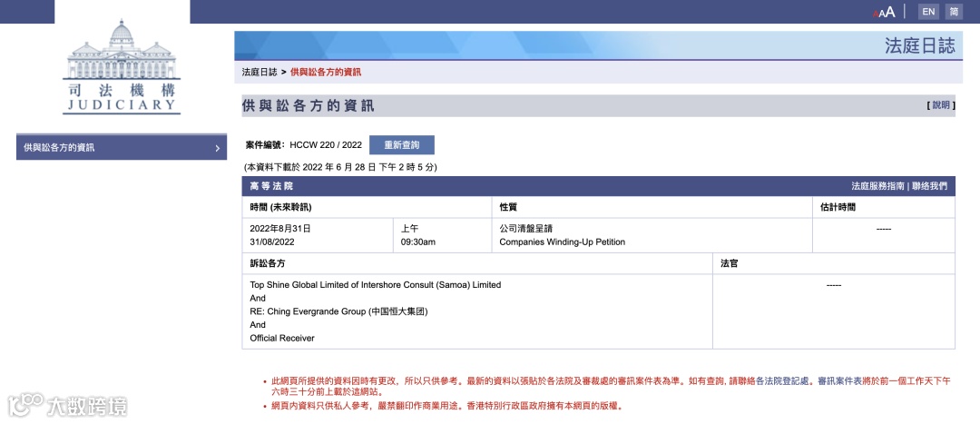Select the time 09:30am
Image resolution: width=980 pixels, height=424 pixels.
point(418,242)
